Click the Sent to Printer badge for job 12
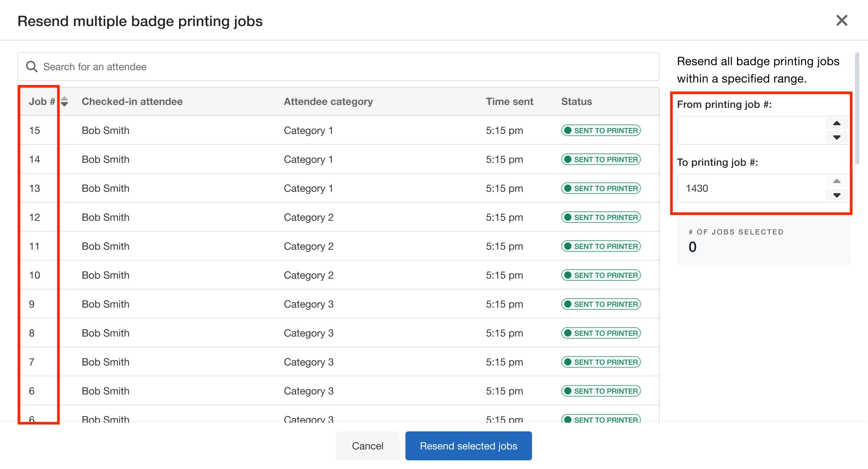 click(x=601, y=217)
